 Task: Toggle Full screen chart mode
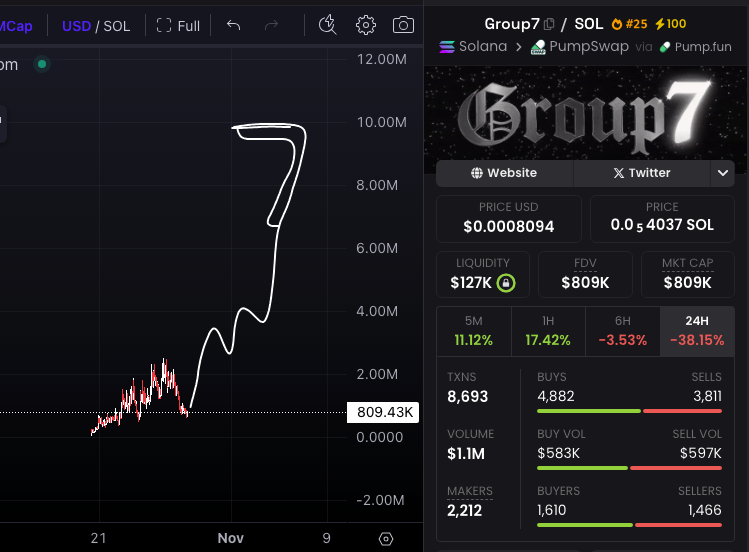click(178, 26)
